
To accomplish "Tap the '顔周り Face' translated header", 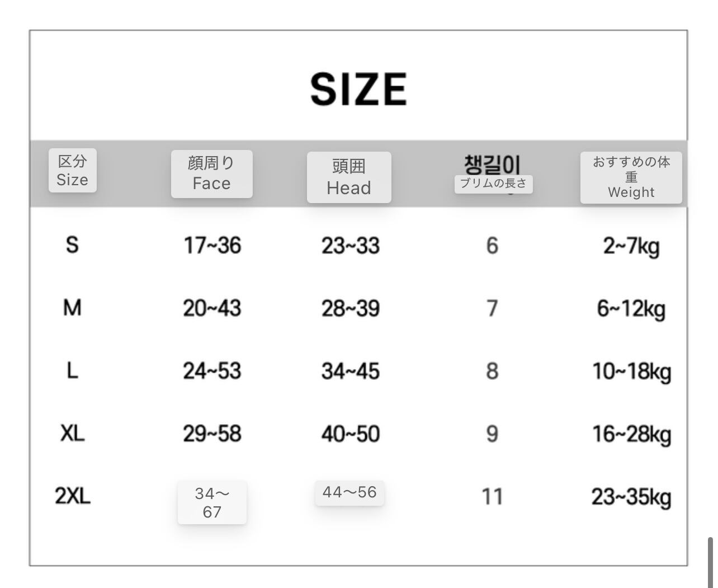I will tap(211, 173).
